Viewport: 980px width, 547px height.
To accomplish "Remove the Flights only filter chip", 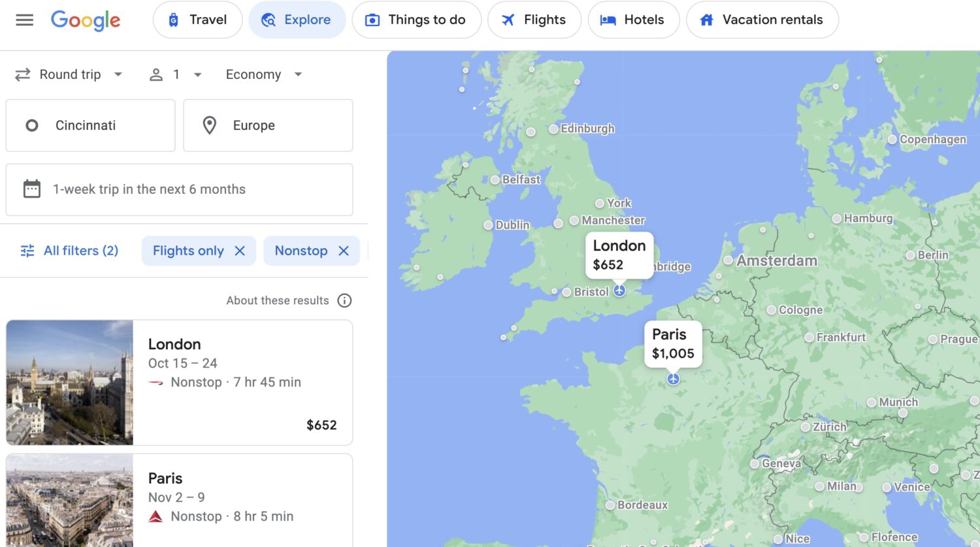I will tap(240, 250).
